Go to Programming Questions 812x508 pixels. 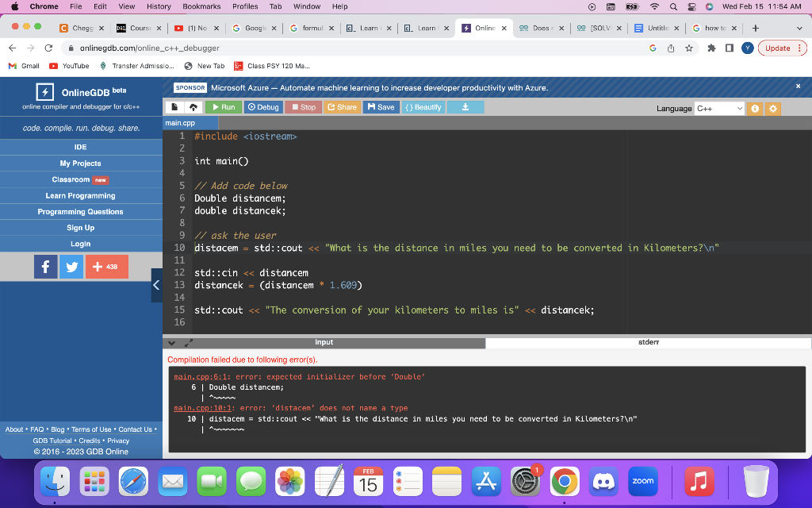point(80,211)
